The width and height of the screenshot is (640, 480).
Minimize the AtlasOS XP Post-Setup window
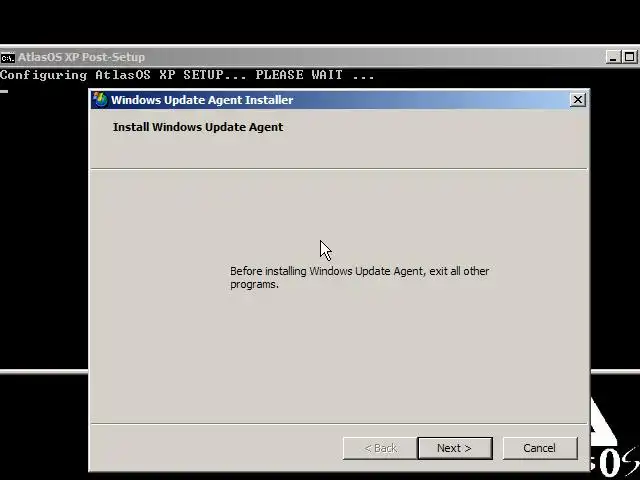[613, 57]
